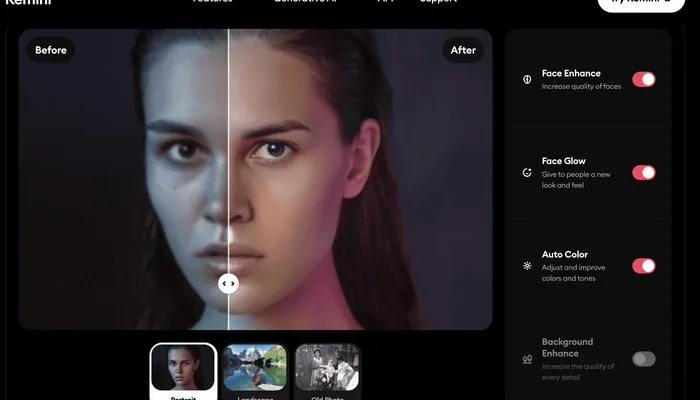Click the Before label badge
The height and width of the screenshot is (400, 700).
[51, 50]
